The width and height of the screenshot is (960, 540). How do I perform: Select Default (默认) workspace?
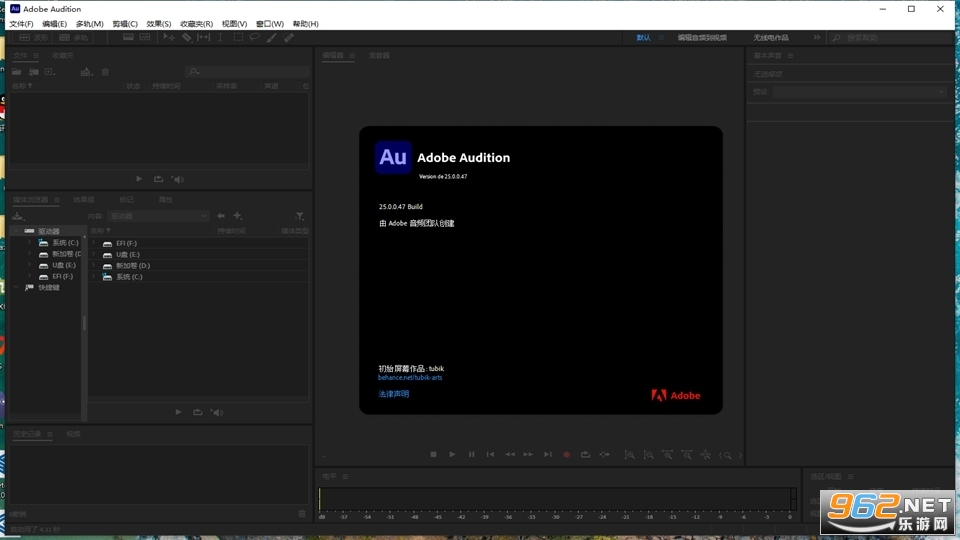tap(643, 37)
